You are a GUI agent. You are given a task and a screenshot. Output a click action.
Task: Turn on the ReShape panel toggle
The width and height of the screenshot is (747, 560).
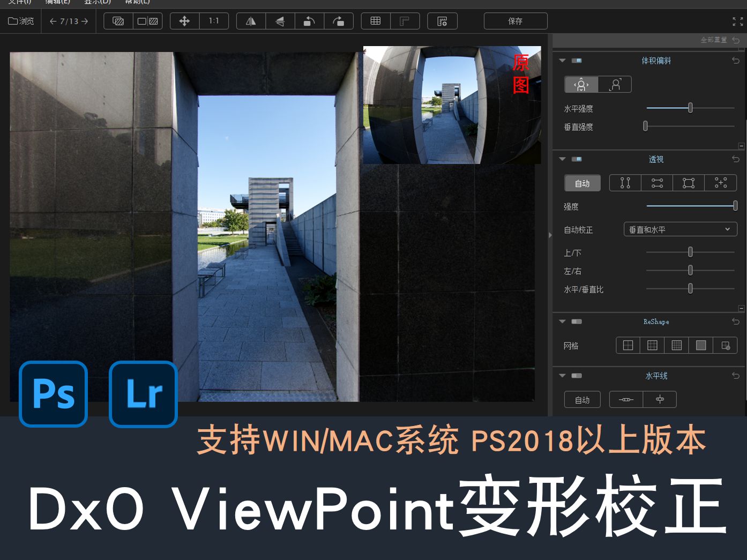(576, 322)
